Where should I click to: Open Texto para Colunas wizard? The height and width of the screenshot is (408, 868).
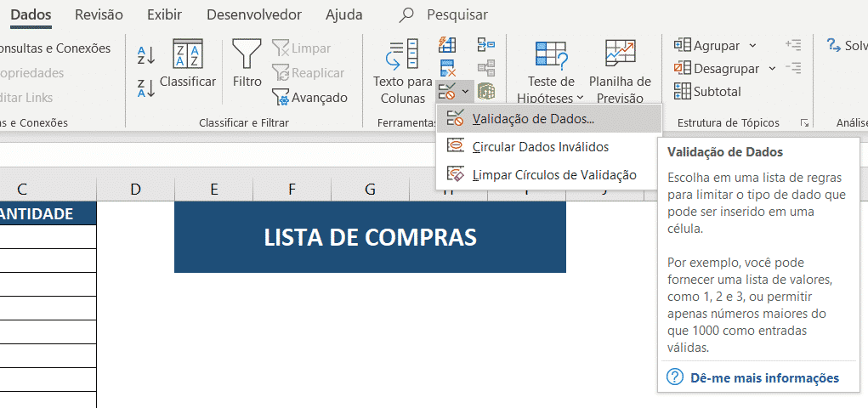402,72
